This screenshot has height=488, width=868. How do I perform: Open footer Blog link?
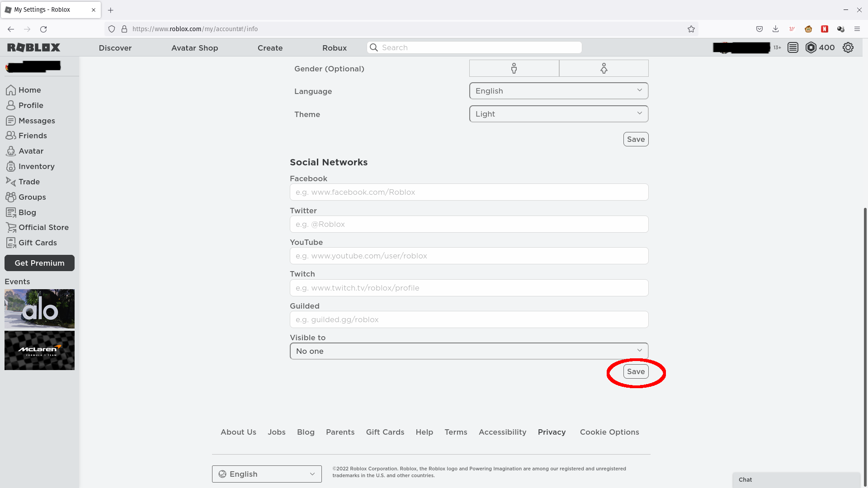pyautogui.click(x=306, y=432)
